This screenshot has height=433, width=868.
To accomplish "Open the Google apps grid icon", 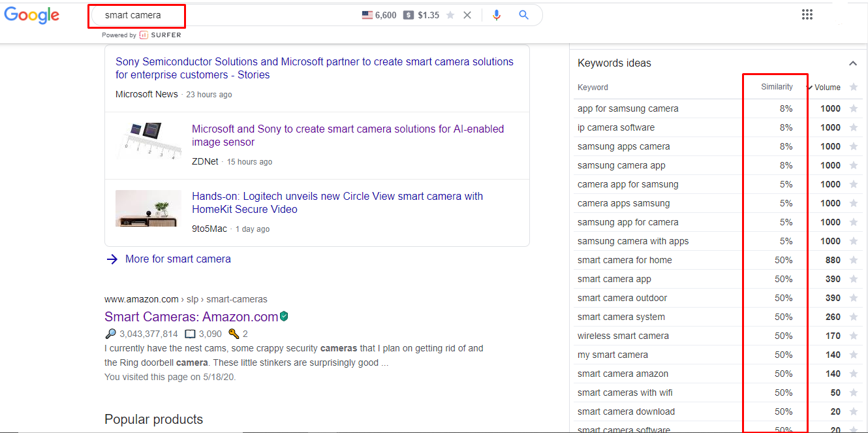I will (x=807, y=15).
